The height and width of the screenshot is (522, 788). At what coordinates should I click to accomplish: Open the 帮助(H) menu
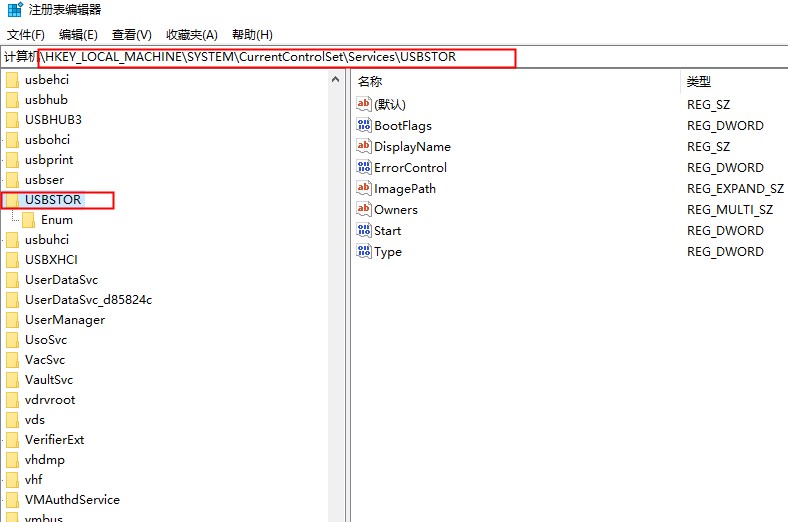(x=252, y=35)
